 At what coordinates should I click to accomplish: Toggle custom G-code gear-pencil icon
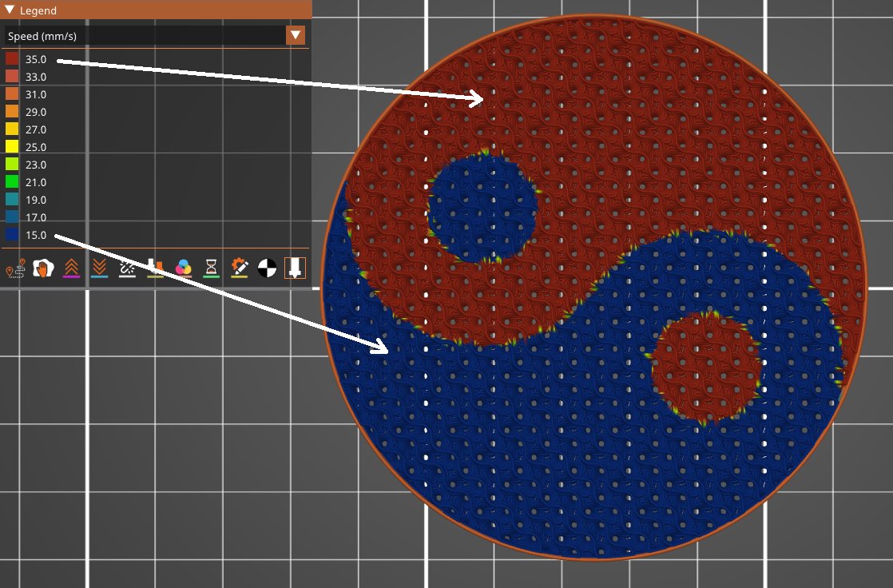(239, 268)
